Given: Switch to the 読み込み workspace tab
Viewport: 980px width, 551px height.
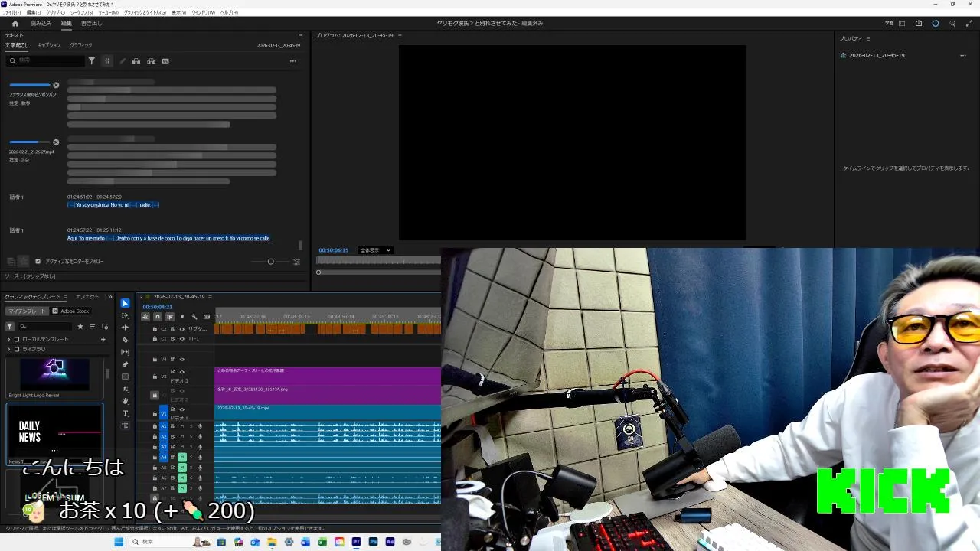Looking at the screenshot, I should click(41, 24).
